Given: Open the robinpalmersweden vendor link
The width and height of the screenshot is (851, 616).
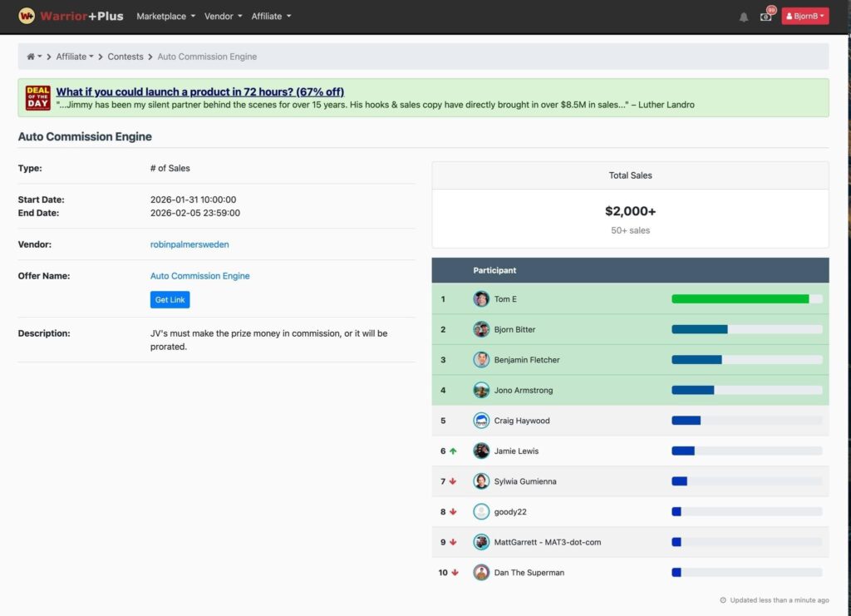Looking at the screenshot, I should [189, 244].
